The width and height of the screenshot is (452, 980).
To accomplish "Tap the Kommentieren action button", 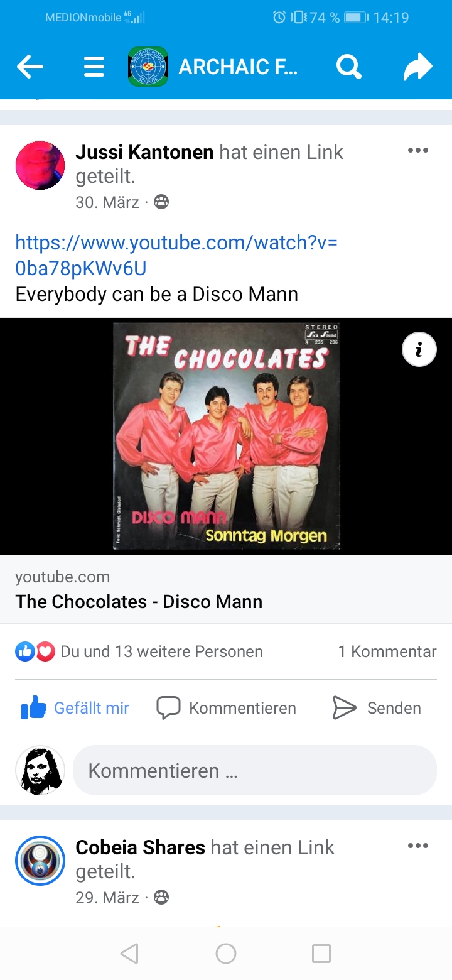I will [226, 708].
